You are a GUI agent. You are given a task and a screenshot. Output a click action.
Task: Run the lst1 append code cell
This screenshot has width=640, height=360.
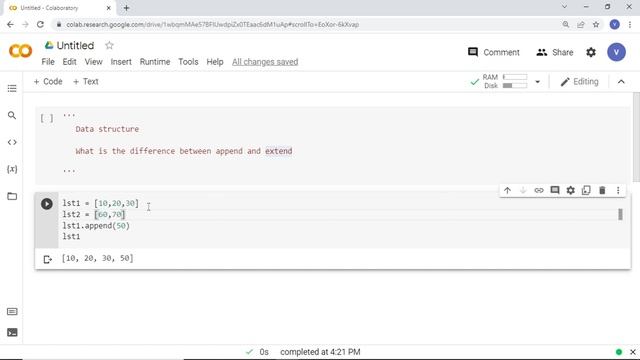point(47,204)
